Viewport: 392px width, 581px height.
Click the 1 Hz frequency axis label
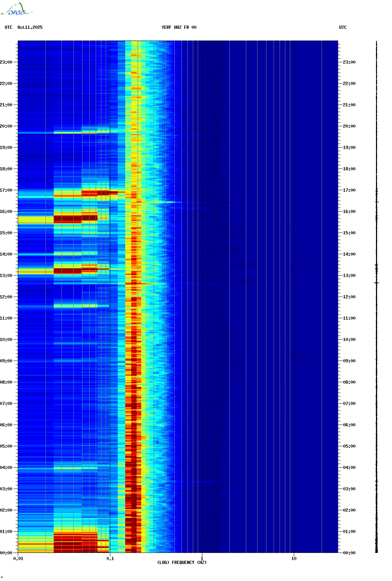coord(202,559)
